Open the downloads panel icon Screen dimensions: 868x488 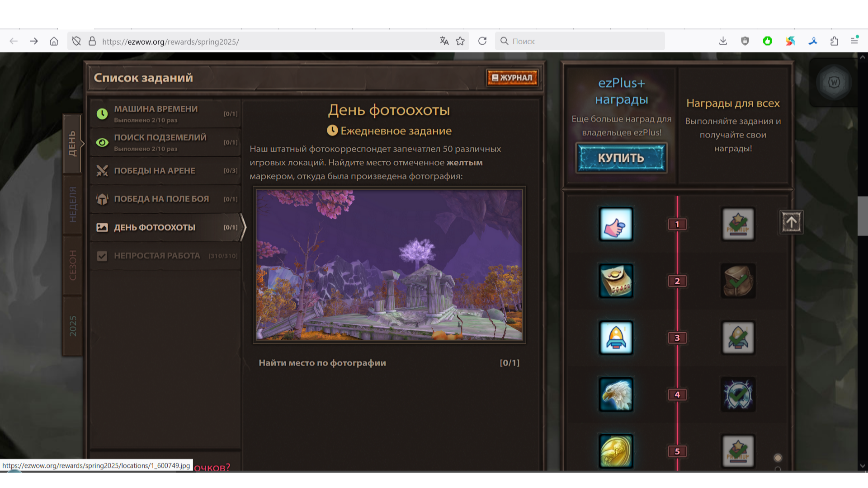click(x=723, y=41)
